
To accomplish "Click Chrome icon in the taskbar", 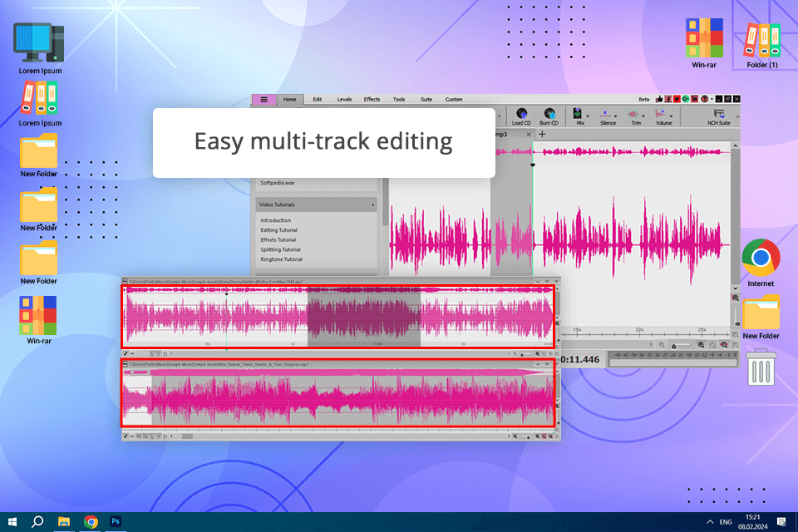I will pos(91,522).
